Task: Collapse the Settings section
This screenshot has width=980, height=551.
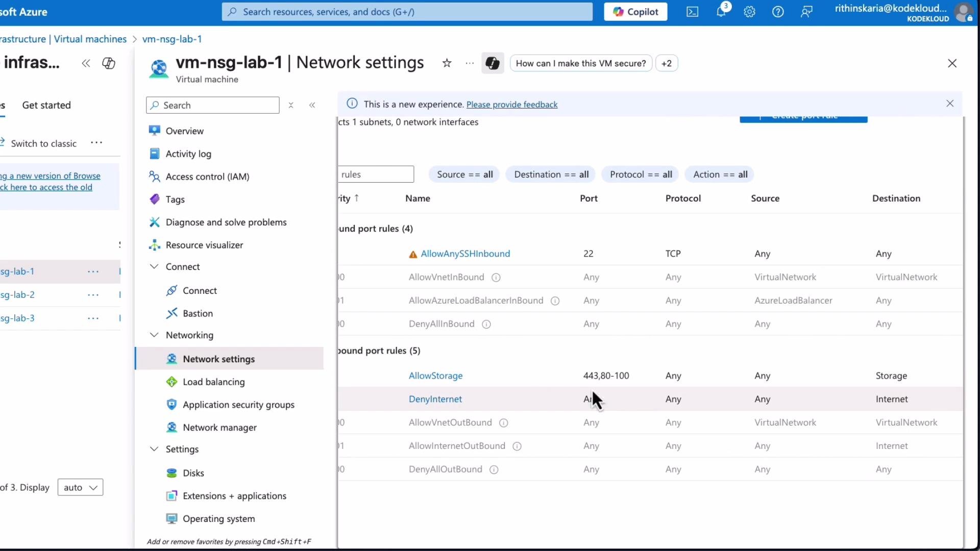Action: click(154, 449)
